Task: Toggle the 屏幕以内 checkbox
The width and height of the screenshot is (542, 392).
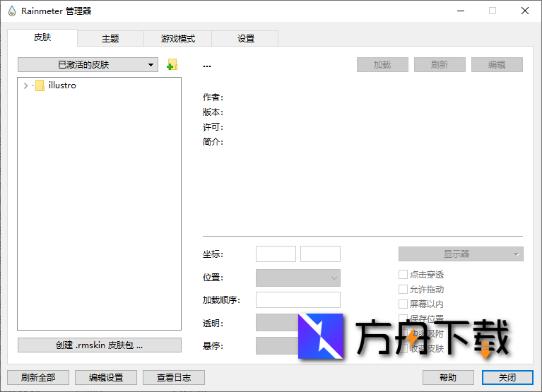Action: [403, 304]
